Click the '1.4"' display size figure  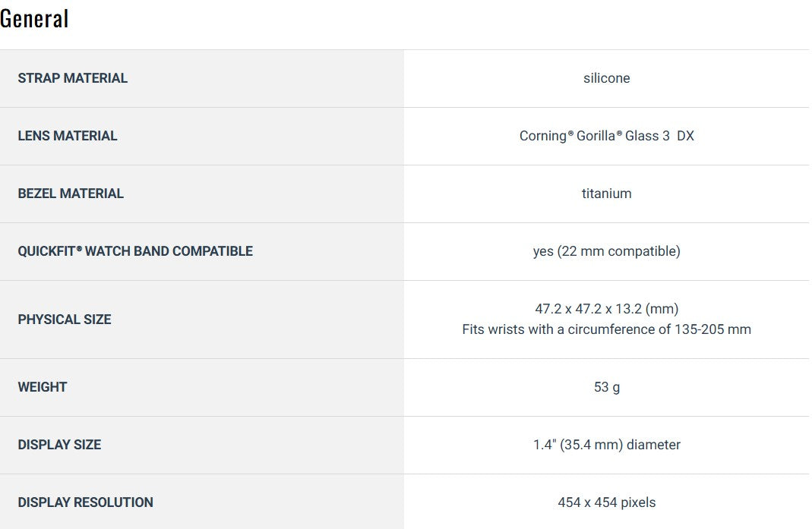545,445
